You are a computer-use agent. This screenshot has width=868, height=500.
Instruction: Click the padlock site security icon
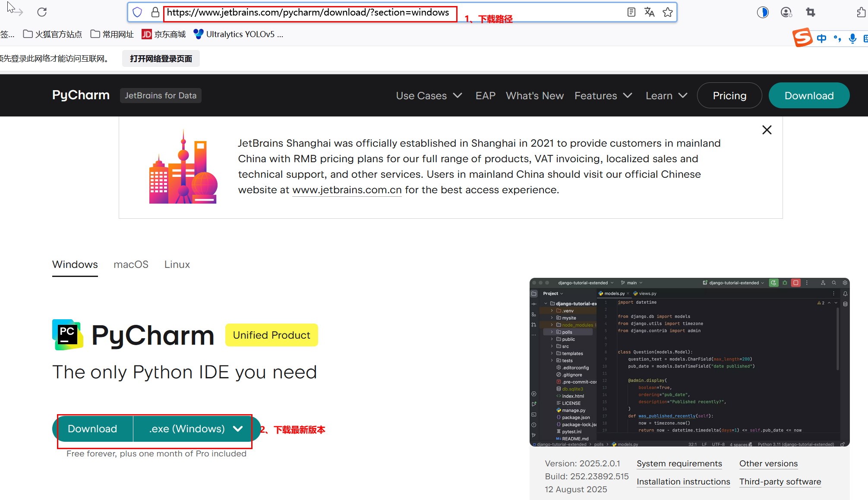[x=155, y=12]
